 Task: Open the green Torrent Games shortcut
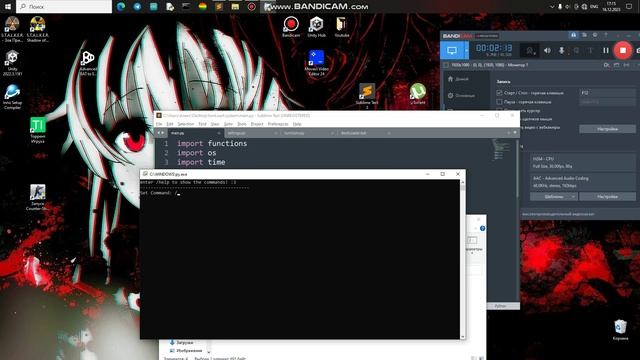(38, 130)
